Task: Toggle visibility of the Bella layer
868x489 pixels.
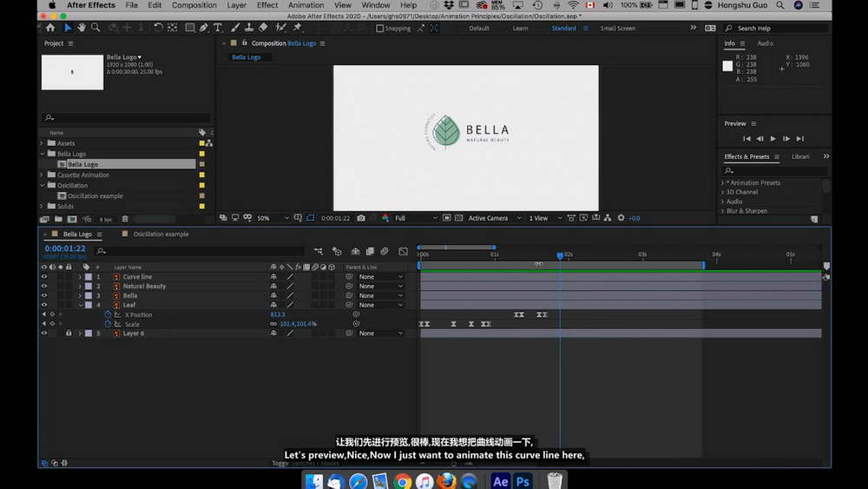Action: [44, 295]
